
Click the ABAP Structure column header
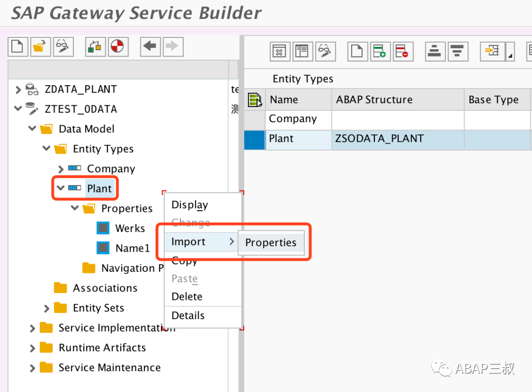click(x=398, y=99)
